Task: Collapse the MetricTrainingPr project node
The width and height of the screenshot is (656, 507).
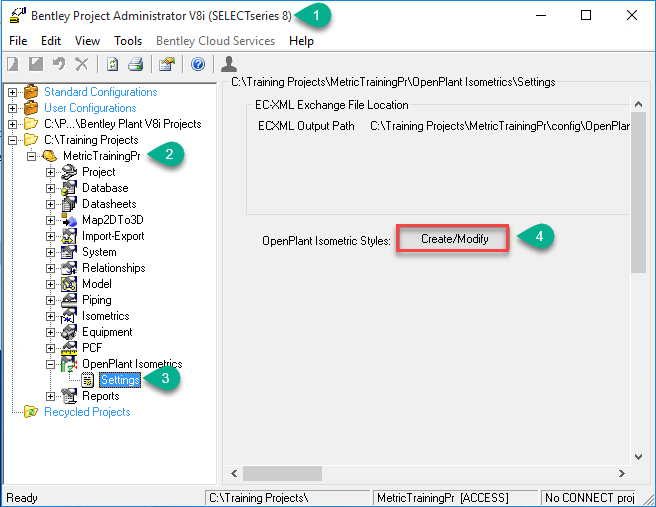Action: tap(31, 156)
